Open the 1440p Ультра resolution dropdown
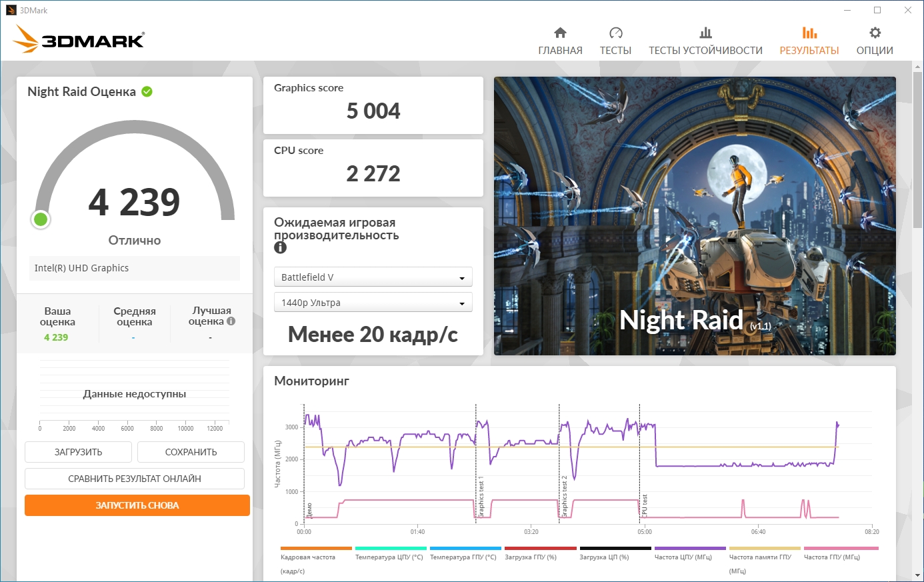The width and height of the screenshot is (924, 582). coord(373,302)
